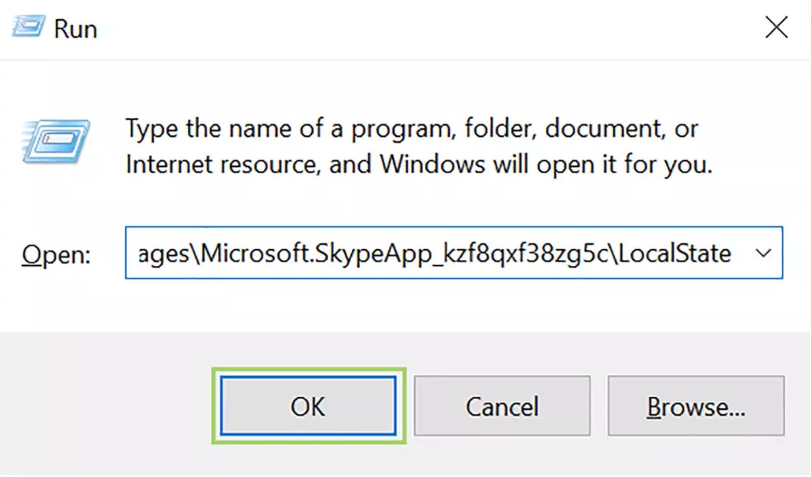Viewport: 811px width, 477px height.
Task: Confirm the path with the OK button
Action: pyautogui.click(x=308, y=406)
